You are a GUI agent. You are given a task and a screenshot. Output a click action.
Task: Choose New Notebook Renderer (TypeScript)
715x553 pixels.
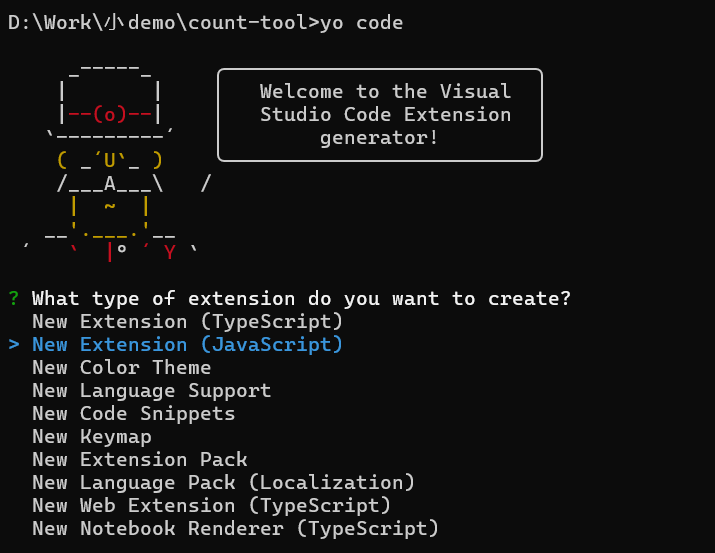235,529
